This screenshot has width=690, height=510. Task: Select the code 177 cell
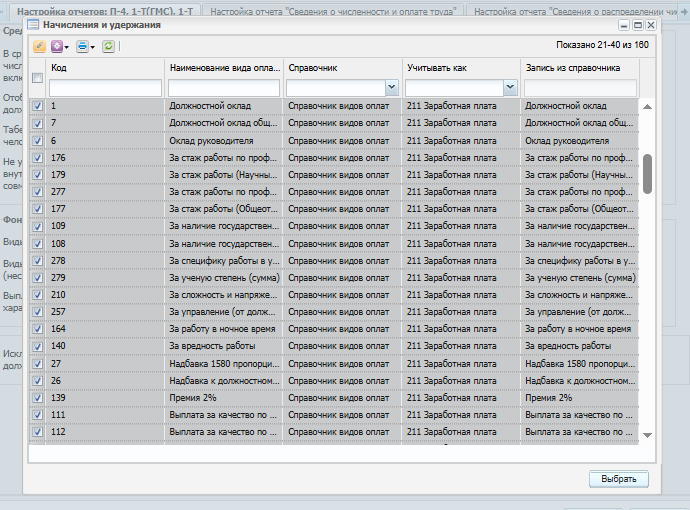click(105, 209)
